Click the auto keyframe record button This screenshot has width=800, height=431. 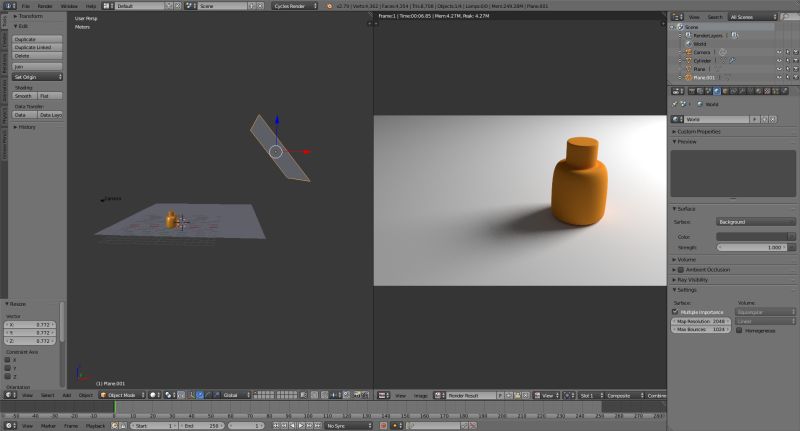tap(383, 425)
